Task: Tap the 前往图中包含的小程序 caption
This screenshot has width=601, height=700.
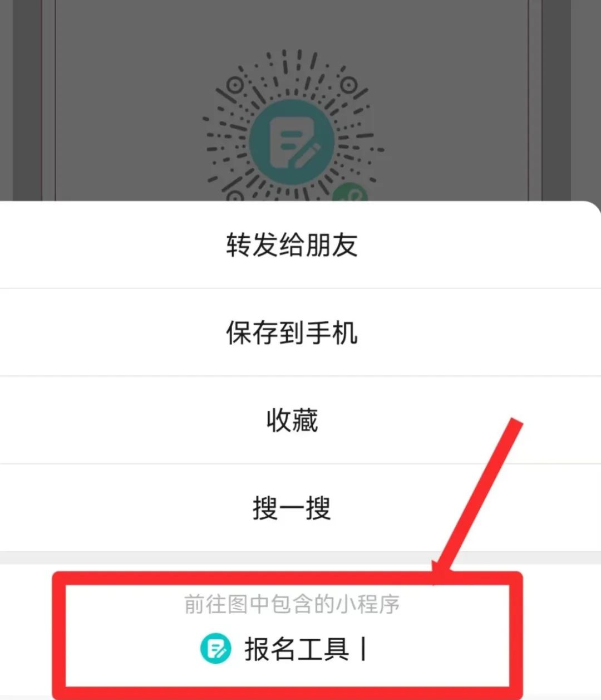Action: pos(292,604)
